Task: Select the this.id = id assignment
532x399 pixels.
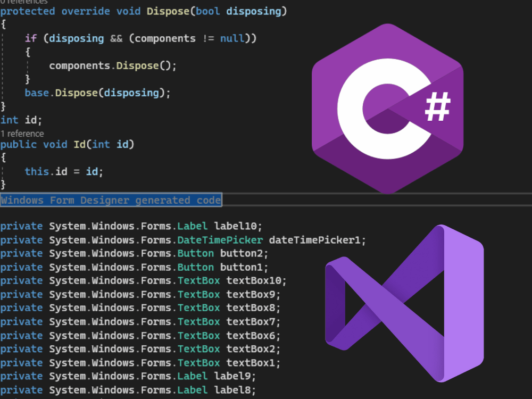Action: click(63, 171)
